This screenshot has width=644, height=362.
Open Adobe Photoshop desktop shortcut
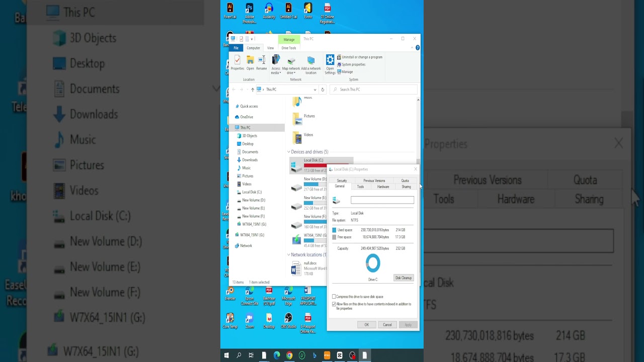(x=249, y=13)
